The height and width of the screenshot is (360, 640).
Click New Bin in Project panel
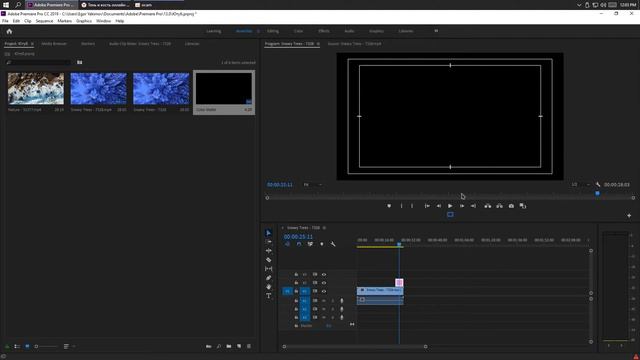coord(229,347)
